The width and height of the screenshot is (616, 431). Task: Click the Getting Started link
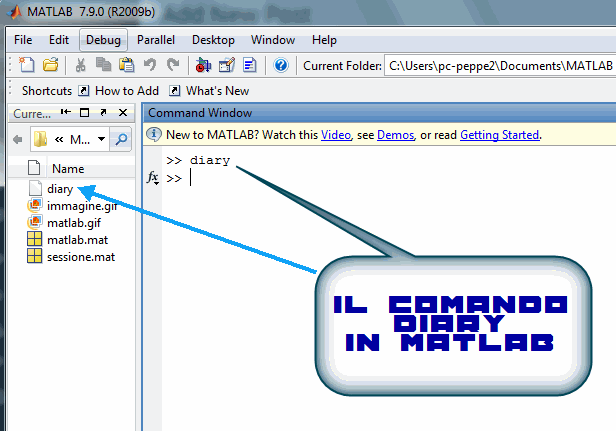[x=499, y=135]
